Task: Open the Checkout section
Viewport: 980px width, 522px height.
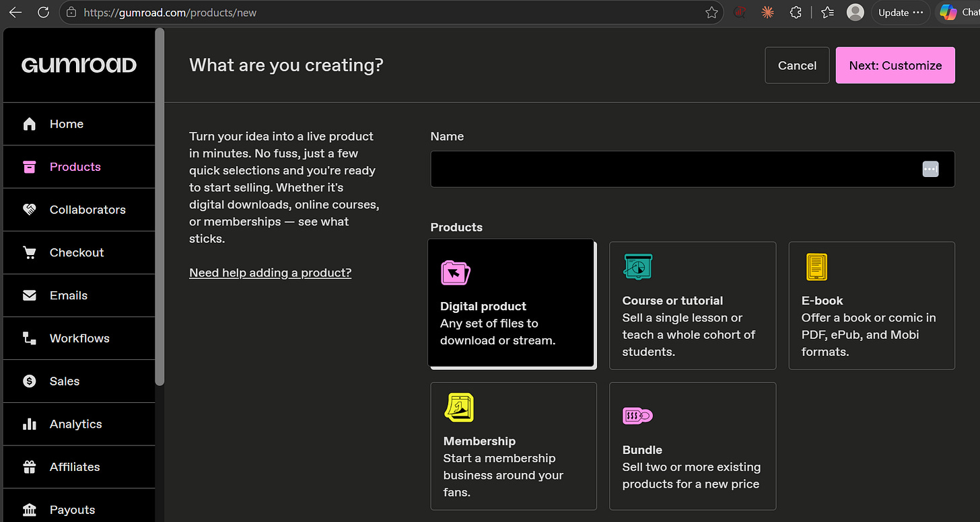Action: pyautogui.click(x=79, y=253)
